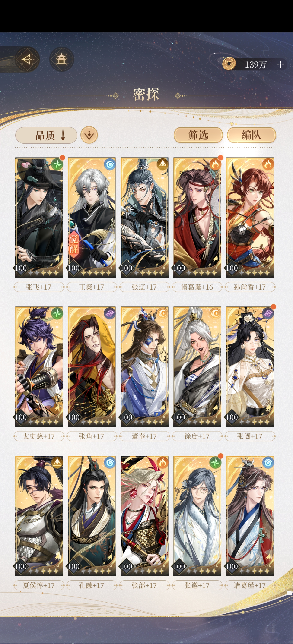Image resolution: width=293 pixels, height=644 pixels.
Task: Open the pavilion home icon
Action: point(62,59)
